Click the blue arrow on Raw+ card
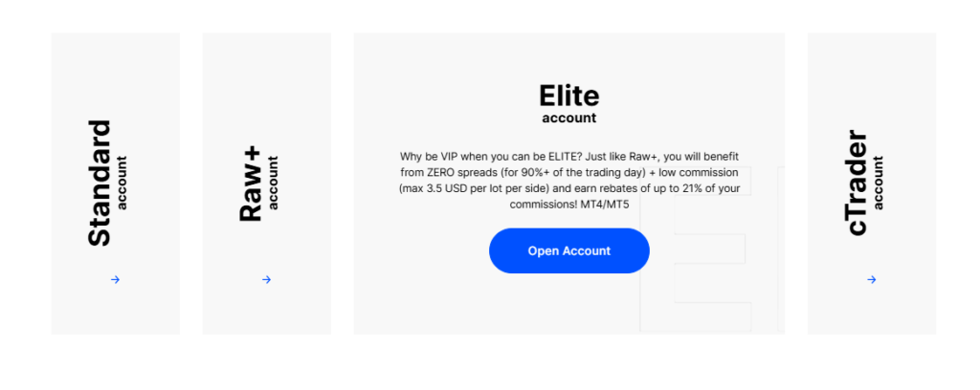Screen dimensions: 980x390 (x=266, y=280)
